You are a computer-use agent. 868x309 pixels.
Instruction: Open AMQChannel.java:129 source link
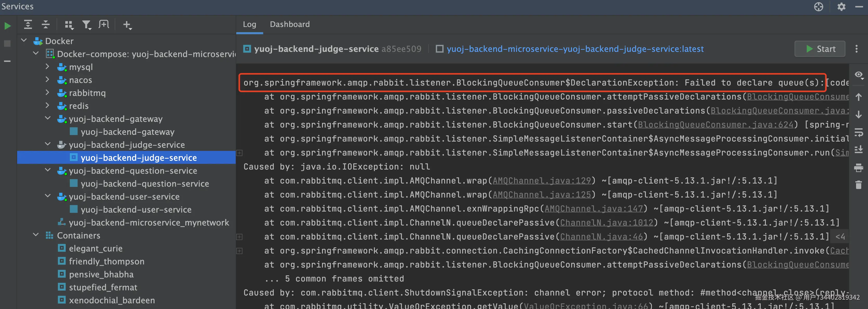coord(542,181)
